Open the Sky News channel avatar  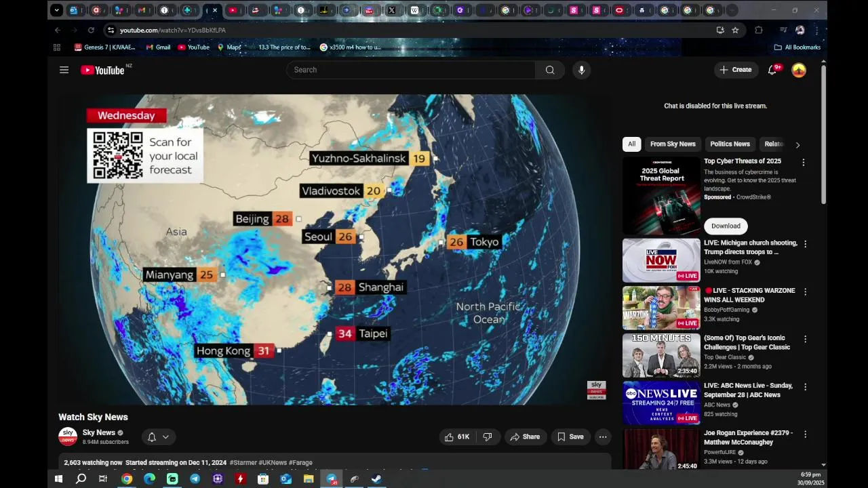[x=68, y=436]
